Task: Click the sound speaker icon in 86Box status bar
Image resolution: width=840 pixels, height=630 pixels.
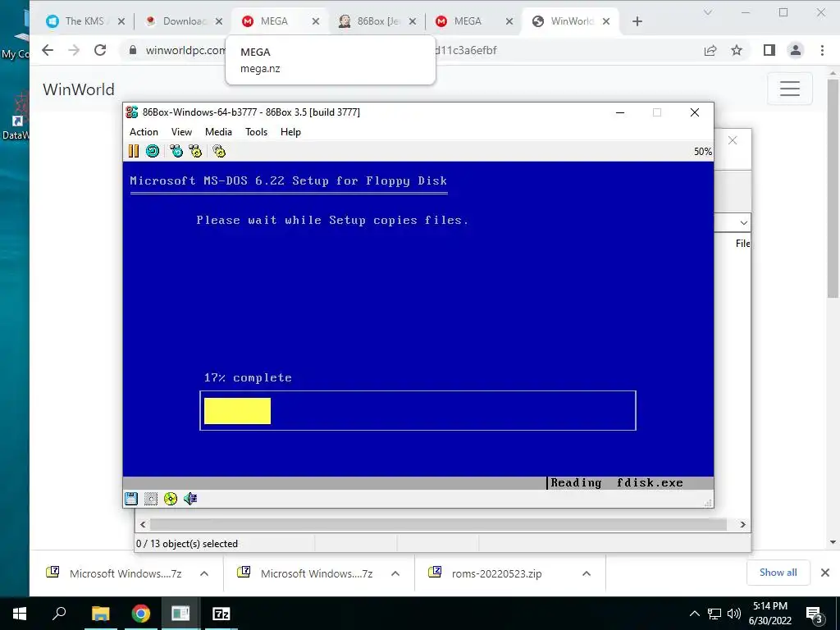Action: (190, 499)
